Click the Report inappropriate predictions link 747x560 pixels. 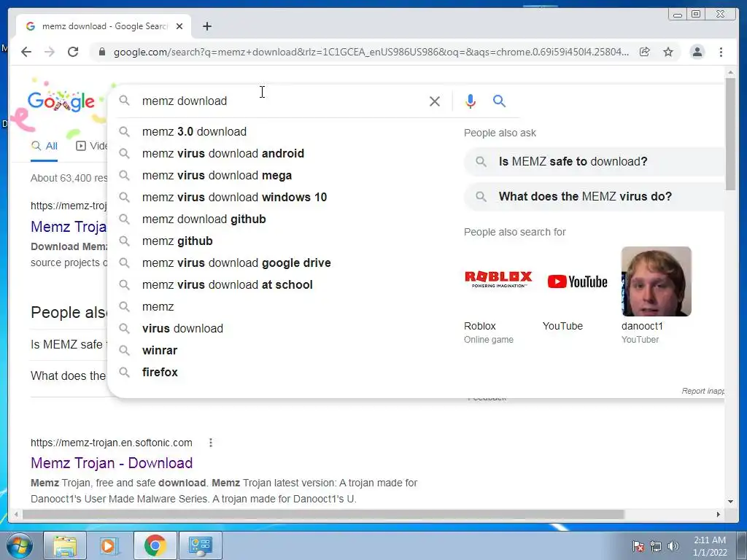click(x=703, y=391)
